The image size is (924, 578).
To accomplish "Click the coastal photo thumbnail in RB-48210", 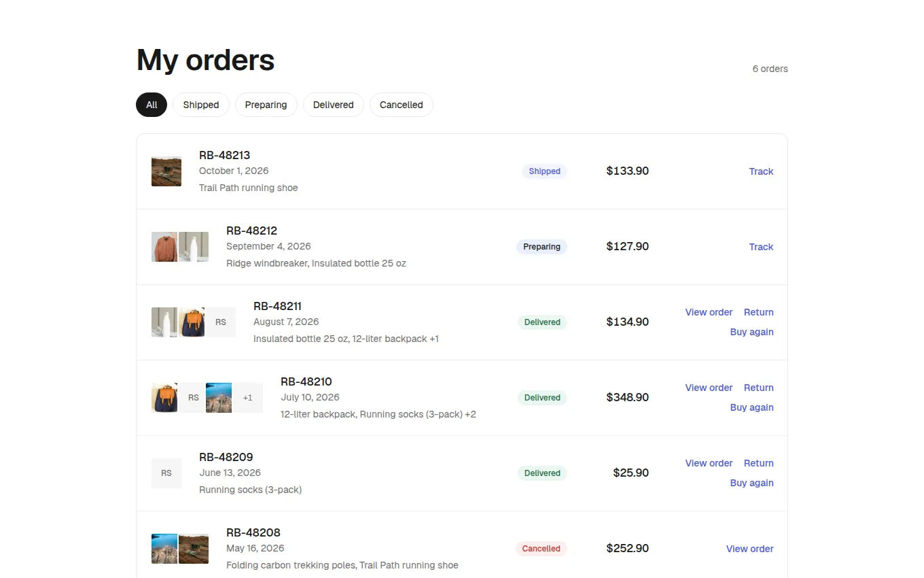I will pos(219,398).
